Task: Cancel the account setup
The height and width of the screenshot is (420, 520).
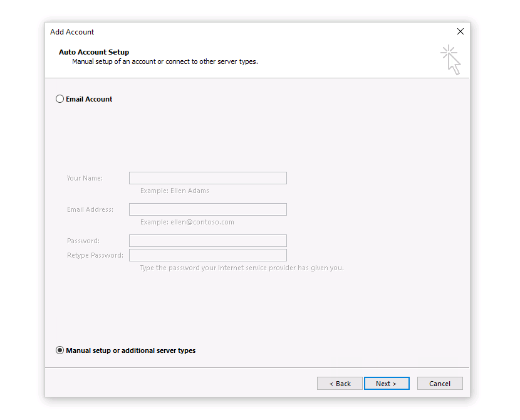Action: [x=440, y=384]
